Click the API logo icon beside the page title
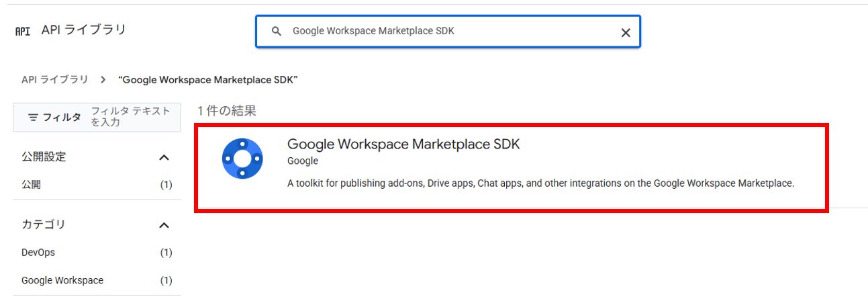The image size is (868, 303). point(23,31)
